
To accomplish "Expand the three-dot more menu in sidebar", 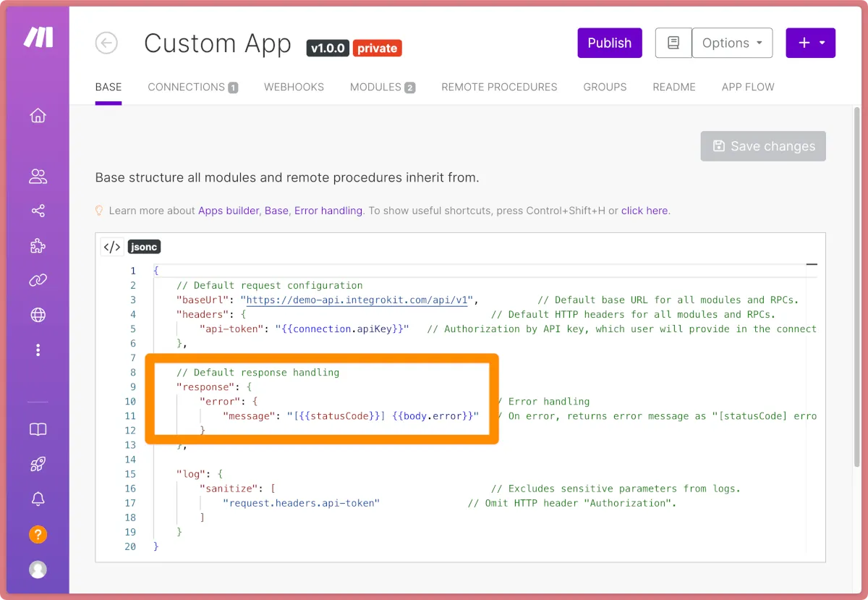I will (x=38, y=350).
